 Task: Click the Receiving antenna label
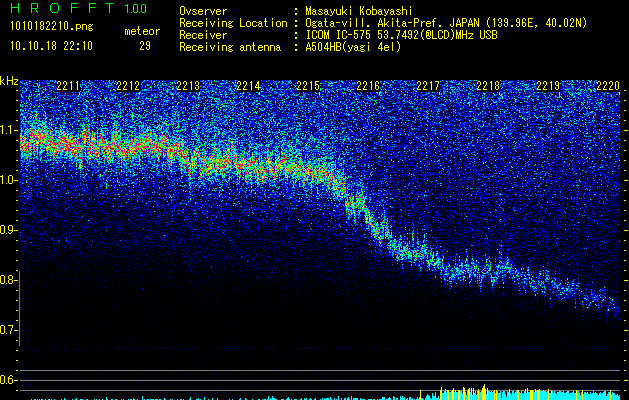click(x=230, y=47)
